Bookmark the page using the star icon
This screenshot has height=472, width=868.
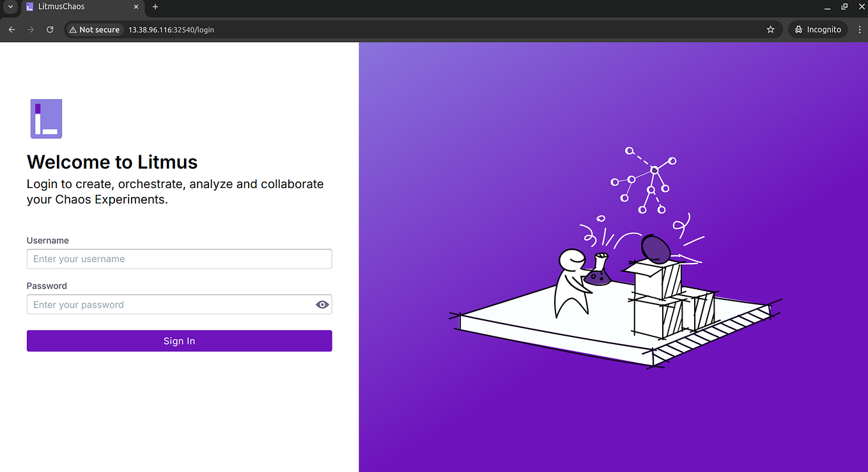[x=770, y=29]
